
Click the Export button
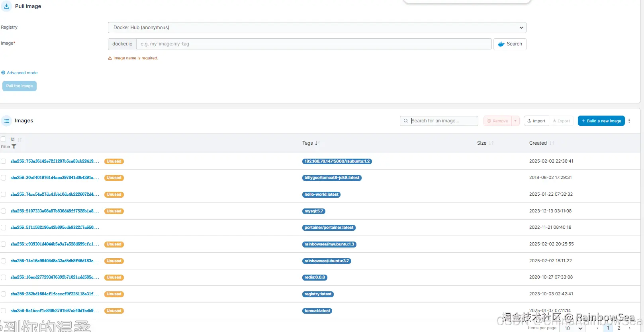(x=561, y=121)
